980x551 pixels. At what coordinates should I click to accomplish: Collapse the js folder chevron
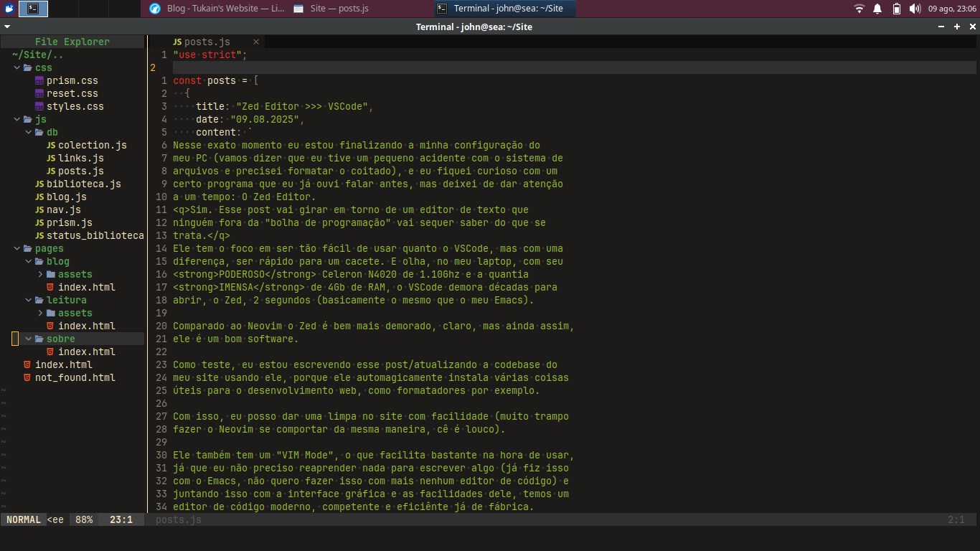pyautogui.click(x=17, y=119)
